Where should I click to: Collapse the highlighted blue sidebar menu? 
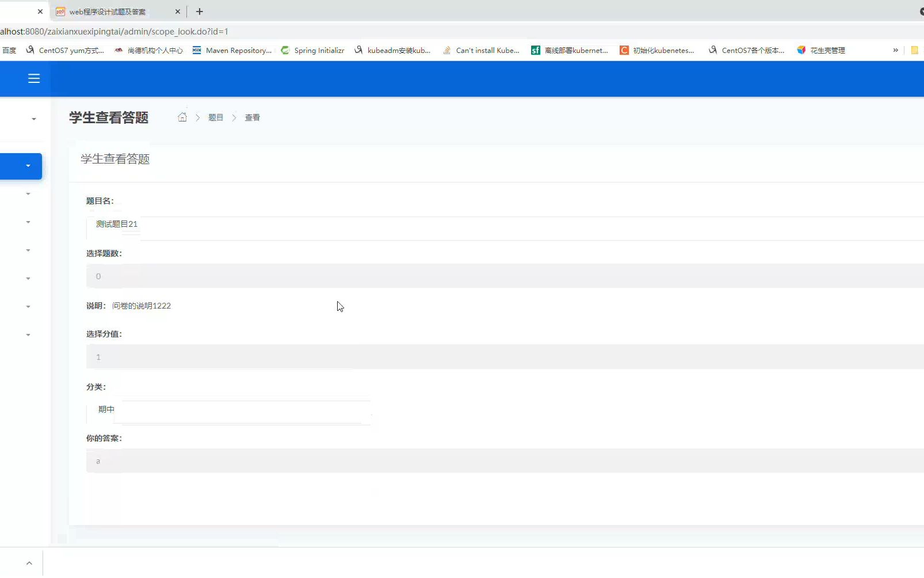(21, 166)
